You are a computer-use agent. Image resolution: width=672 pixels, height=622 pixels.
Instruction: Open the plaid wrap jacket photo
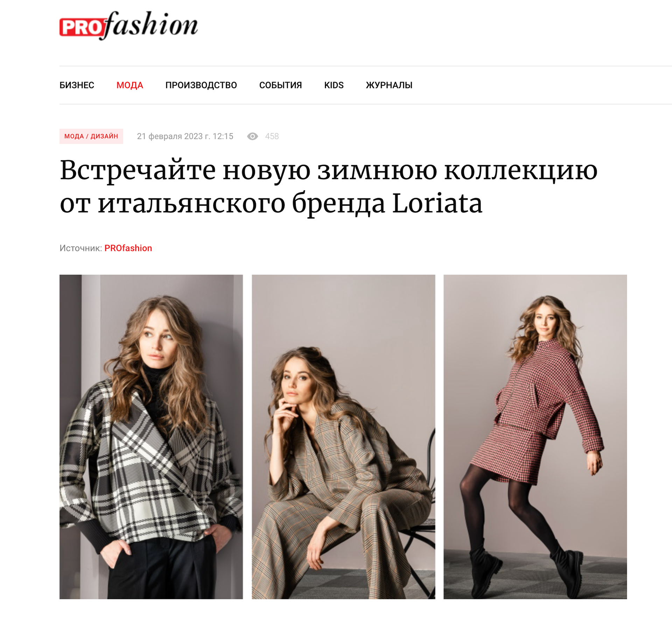(x=151, y=437)
